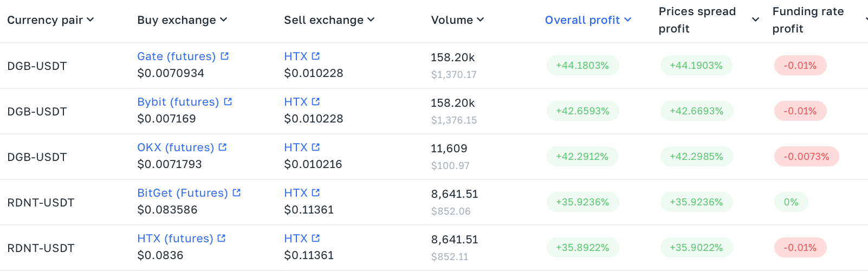Click HTX external icon in BitGet row
Viewport: 868px width, 271px height.
click(316, 192)
